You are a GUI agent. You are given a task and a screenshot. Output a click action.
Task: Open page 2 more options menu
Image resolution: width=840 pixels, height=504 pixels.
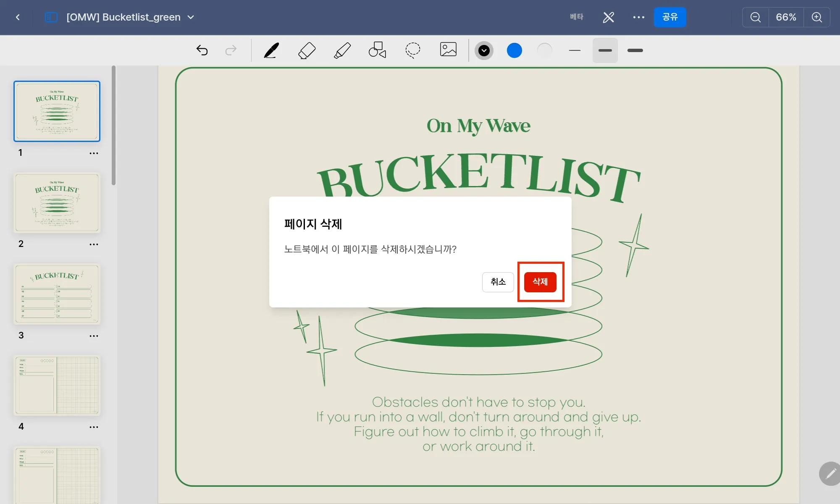pos(94,244)
